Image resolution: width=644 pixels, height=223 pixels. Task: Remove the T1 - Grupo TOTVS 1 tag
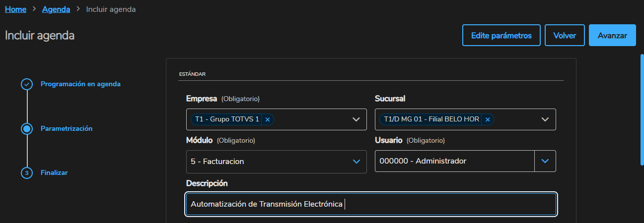pyautogui.click(x=267, y=119)
